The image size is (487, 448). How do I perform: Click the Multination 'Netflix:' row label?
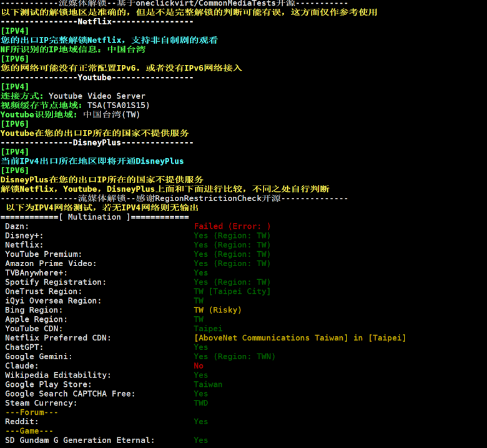tap(24, 245)
